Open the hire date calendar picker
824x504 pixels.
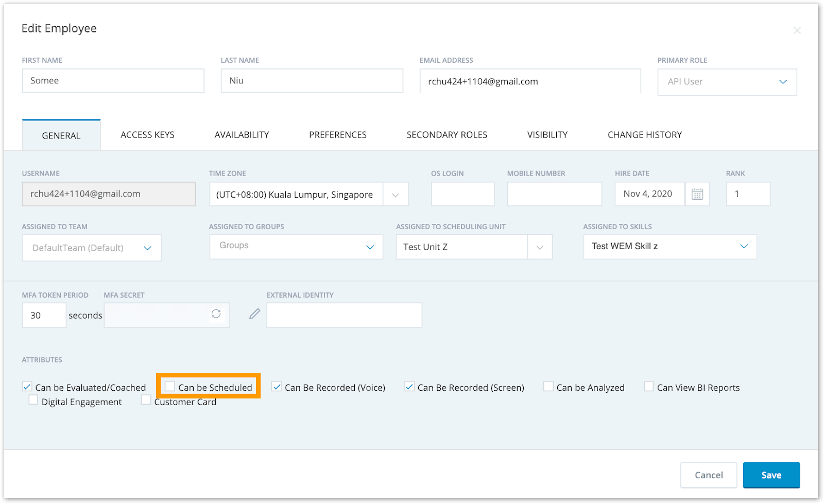697,194
